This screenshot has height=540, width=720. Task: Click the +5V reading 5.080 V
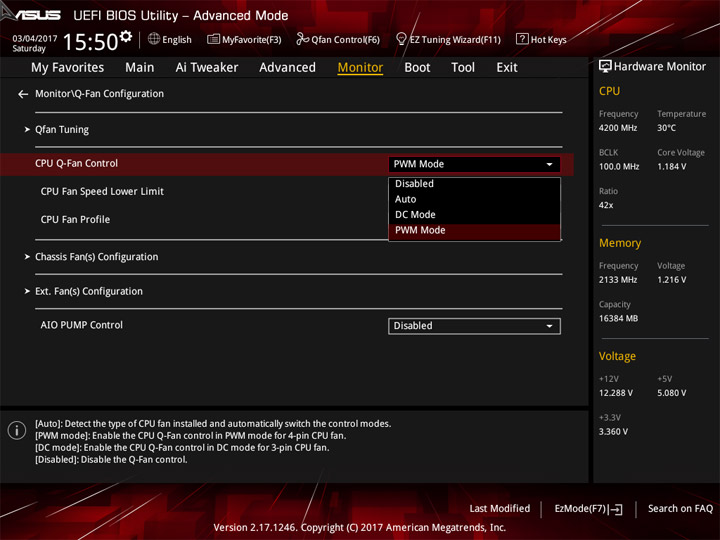pyautogui.click(x=671, y=393)
